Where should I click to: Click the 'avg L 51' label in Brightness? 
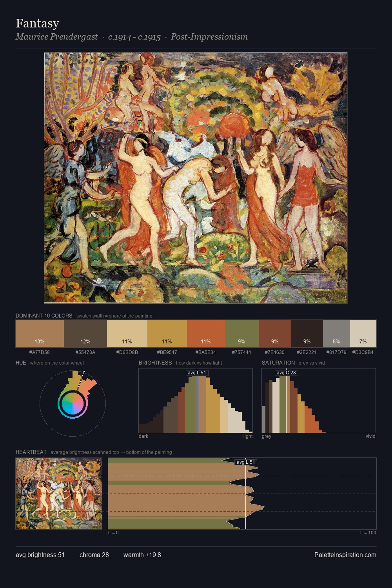click(197, 373)
